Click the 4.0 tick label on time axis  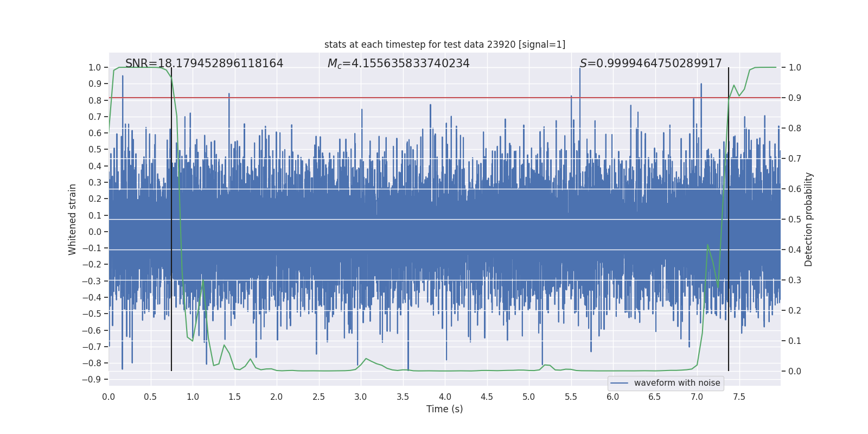[x=445, y=397]
